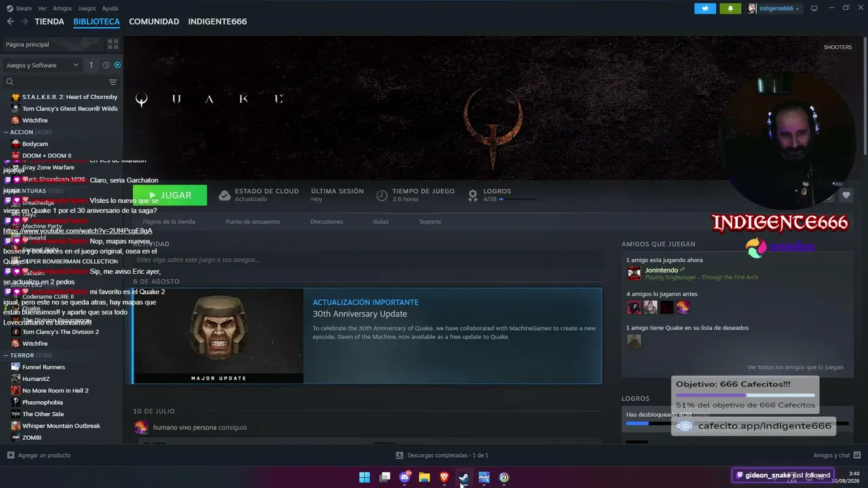Open Amigos y chat icon

coord(857,455)
